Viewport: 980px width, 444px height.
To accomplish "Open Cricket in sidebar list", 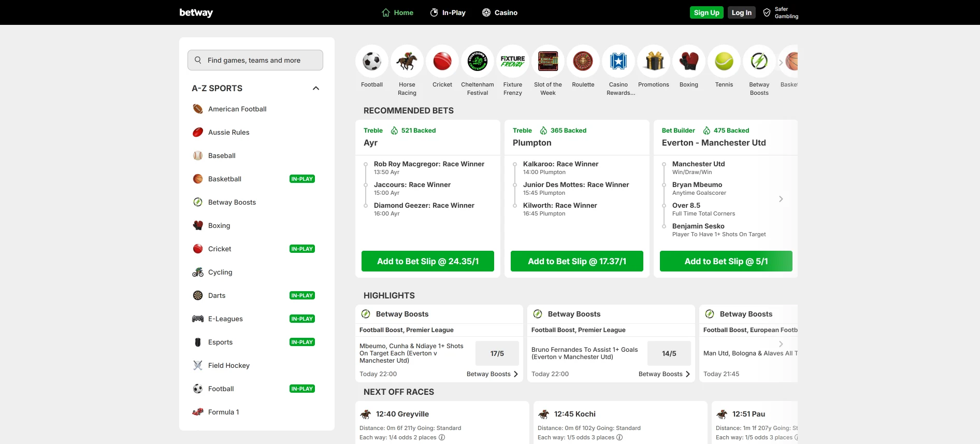I will [x=257, y=249].
